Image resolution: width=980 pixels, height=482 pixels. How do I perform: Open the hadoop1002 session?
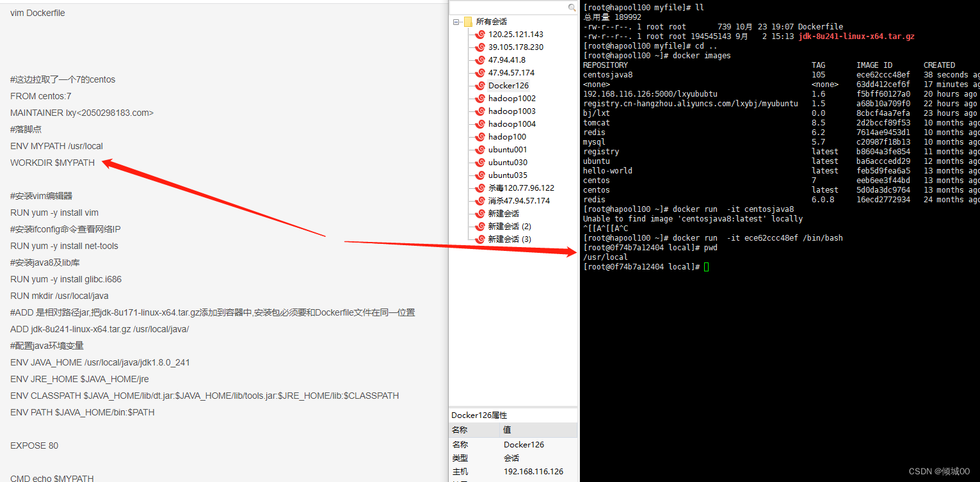[512, 99]
